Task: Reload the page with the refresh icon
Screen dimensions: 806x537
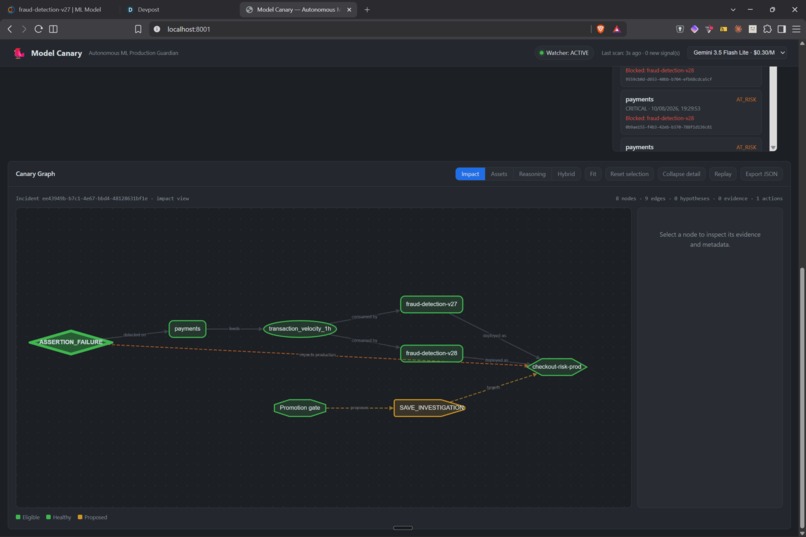Action: pyautogui.click(x=39, y=29)
